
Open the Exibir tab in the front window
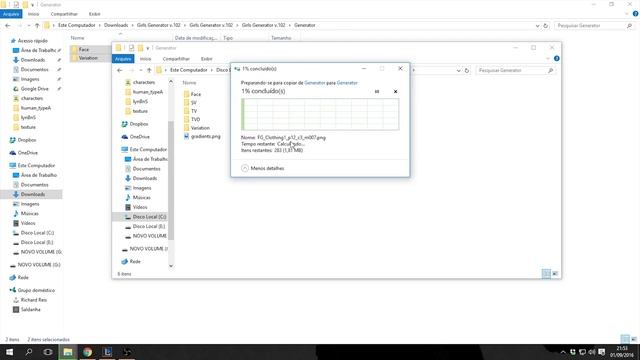[207, 59]
